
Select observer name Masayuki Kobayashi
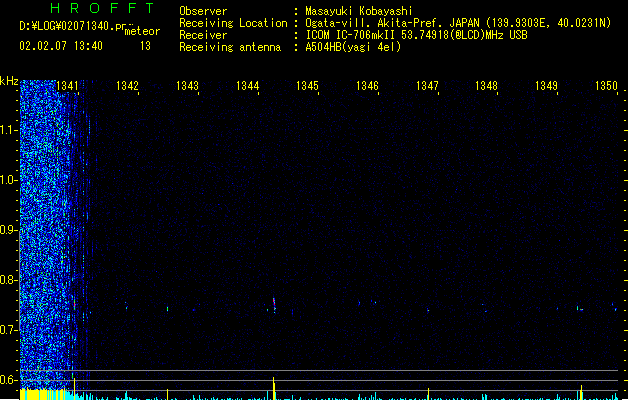(x=359, y=11)
